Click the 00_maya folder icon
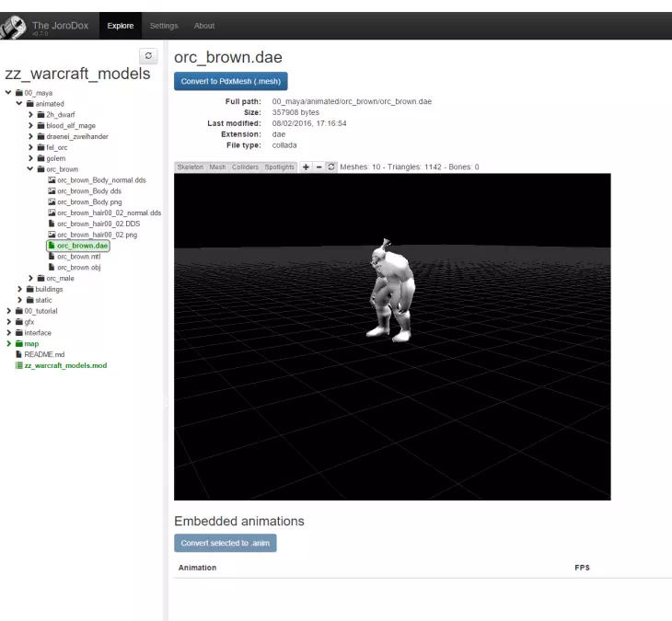 pyautogui.click(x=19, y=93)
